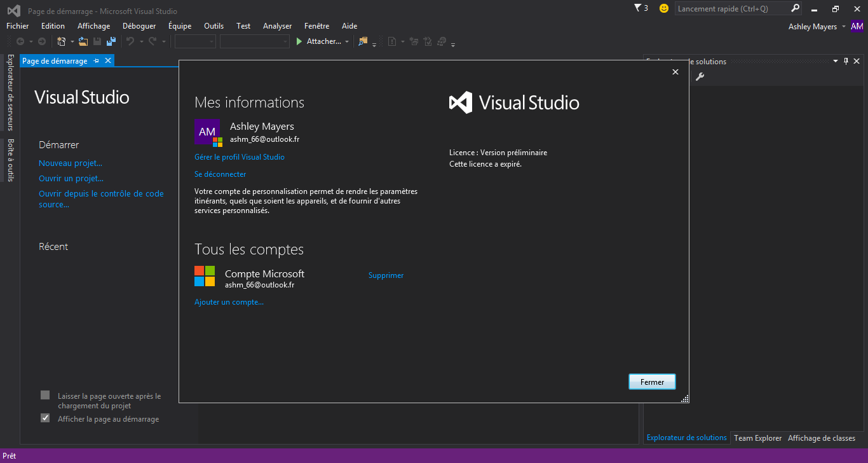Open the Test menu
The width and height of the screenshot is (868, 463).
pyautogui.click(x=243, y=26)
